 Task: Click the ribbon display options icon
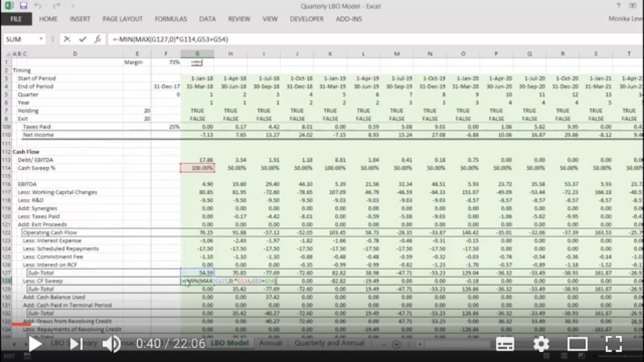point(633,6)
